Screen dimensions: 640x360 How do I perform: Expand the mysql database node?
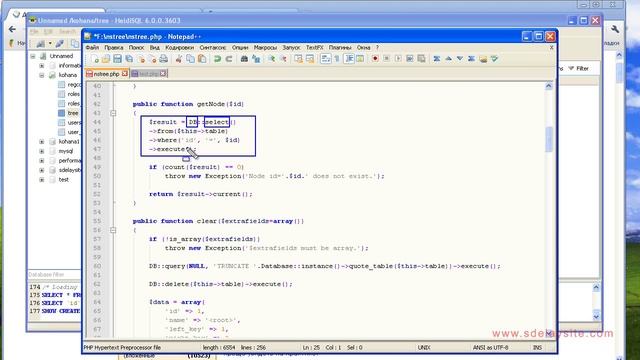tap(42, 151)
